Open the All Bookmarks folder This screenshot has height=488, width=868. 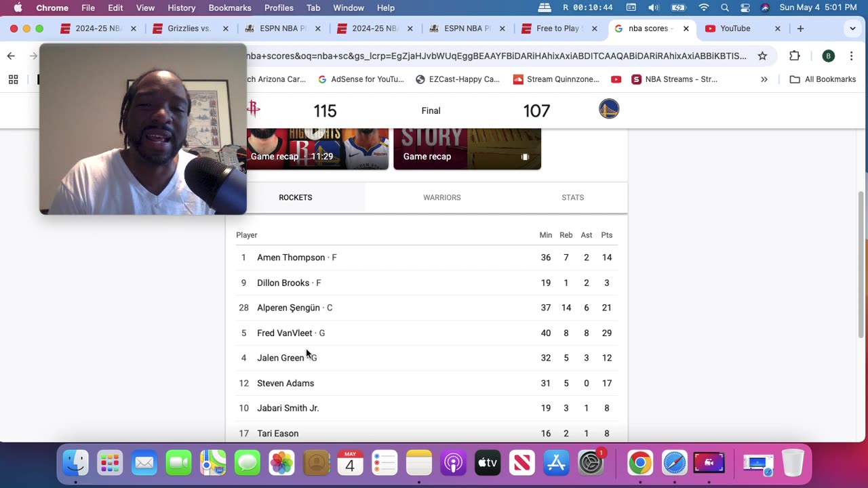(823, 79)
